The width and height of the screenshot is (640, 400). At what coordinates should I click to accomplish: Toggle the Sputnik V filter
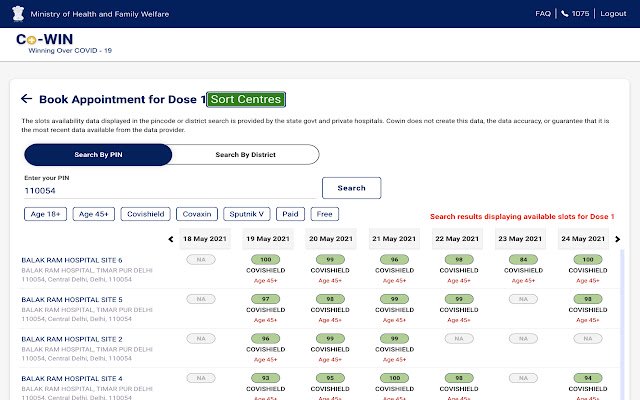click(247, 214)
